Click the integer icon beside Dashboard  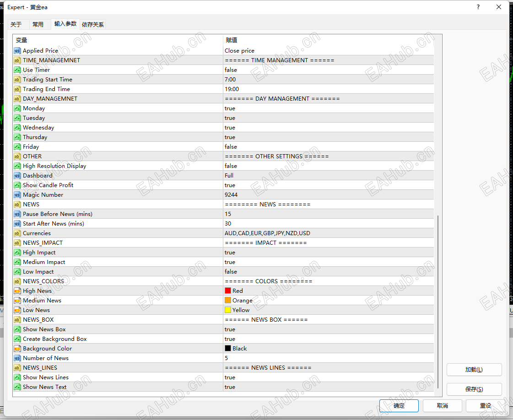point(17,176)
